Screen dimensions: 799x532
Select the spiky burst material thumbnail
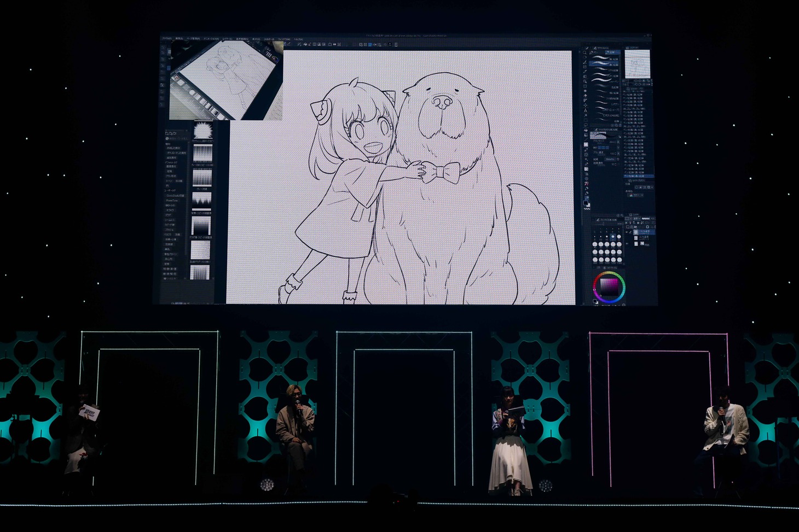(202, 131)
